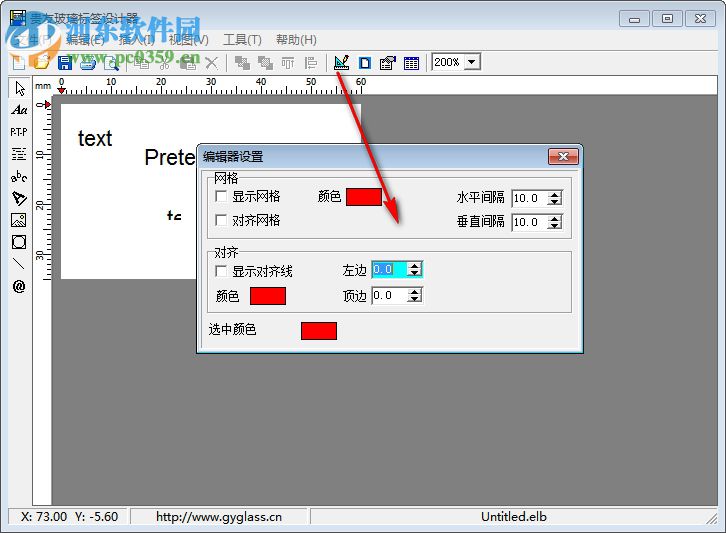
Task: Open the 工具(T) menu
Action: coord(242,40)
